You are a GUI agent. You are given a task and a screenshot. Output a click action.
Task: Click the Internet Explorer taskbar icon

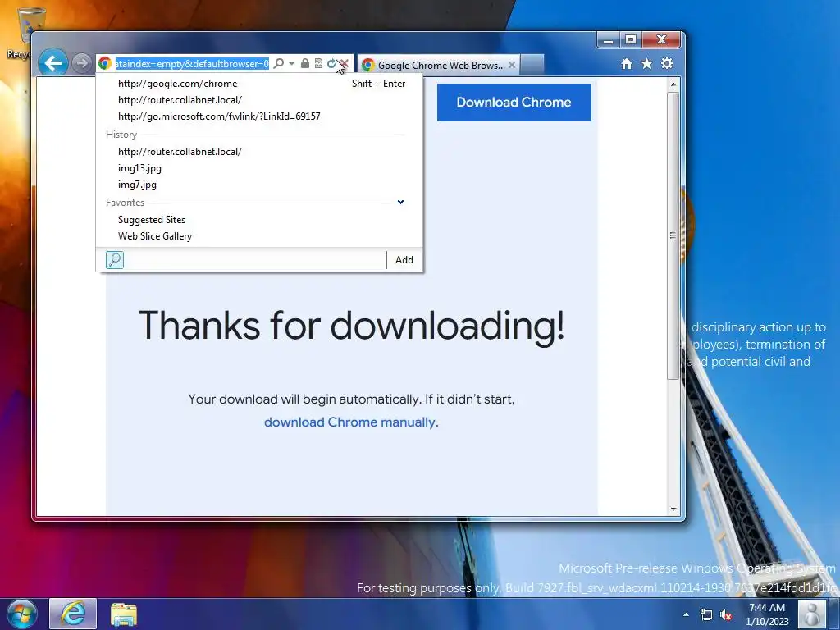(73, 614)
